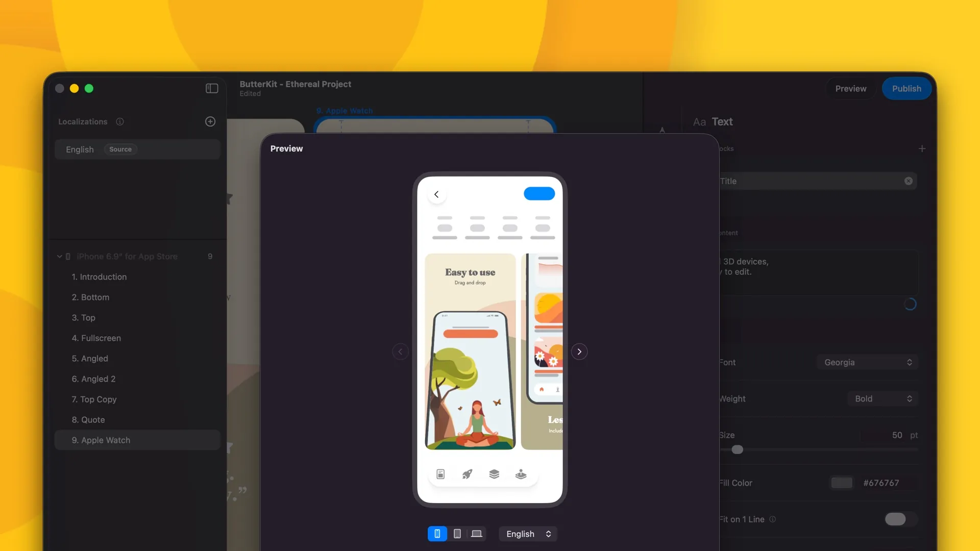Switch preview to the Mac laptop icon
The height and width of the screenshot is (551, 980).
476,534
